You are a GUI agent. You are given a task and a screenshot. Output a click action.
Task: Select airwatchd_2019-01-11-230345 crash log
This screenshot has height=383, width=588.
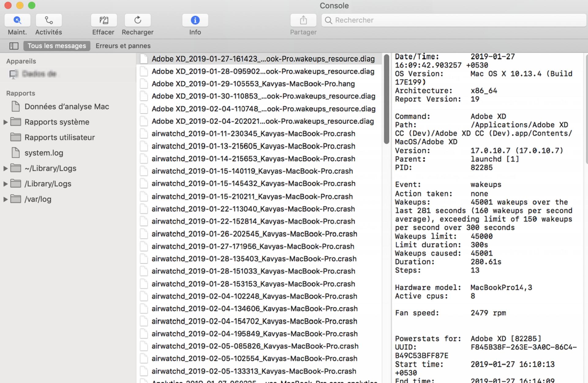(x=253, y=134)
